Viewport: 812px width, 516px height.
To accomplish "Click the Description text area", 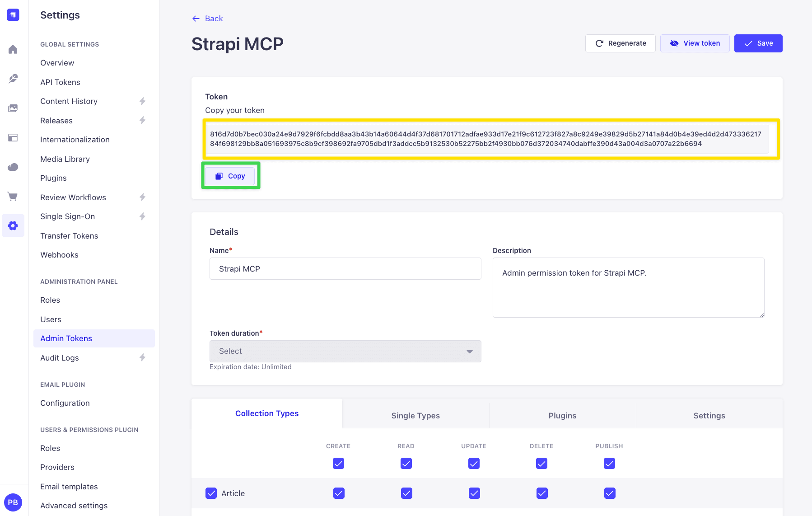I will (629, 288).
